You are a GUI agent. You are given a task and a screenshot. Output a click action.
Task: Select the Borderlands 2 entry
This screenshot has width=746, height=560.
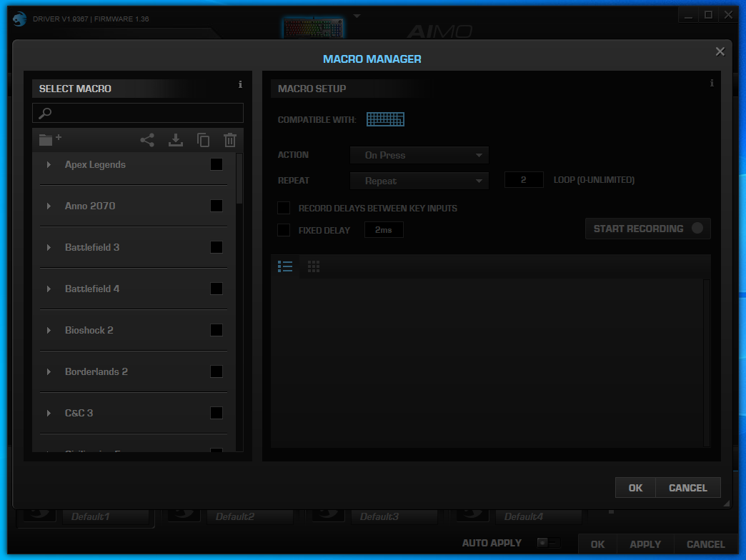click(x=96, y=371)
